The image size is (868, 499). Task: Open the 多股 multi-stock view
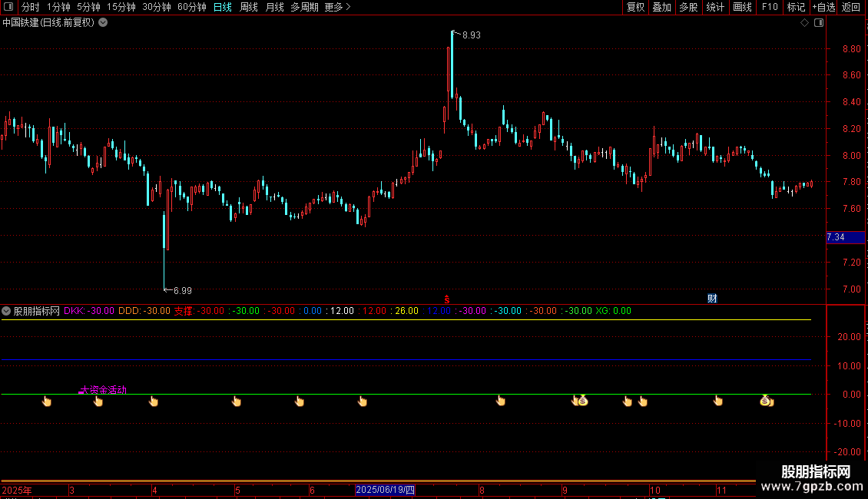[688, 7]
